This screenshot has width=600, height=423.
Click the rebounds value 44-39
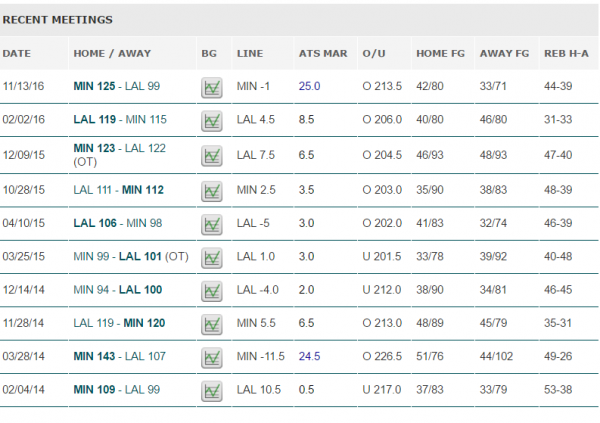558,86
